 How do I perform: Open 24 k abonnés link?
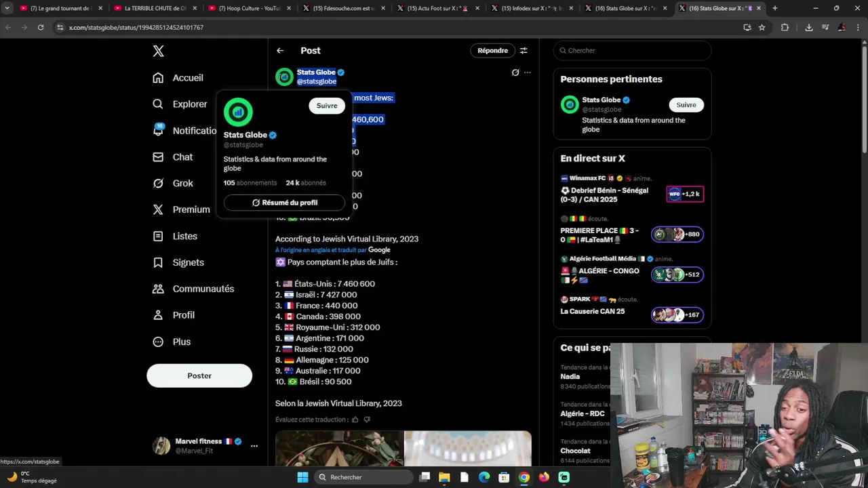tap(306, 183)
